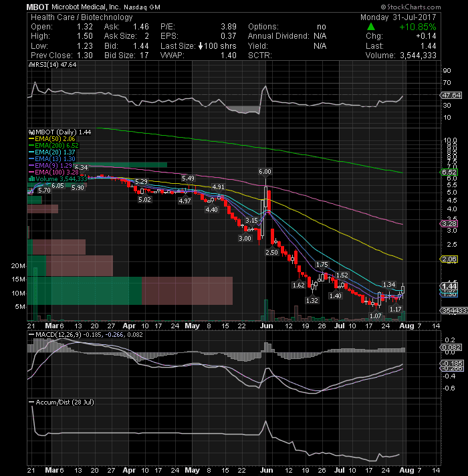The height and width of the screenshot is (476, 468).
Task: Click the green EMA(200) 6.52 legend entry
Action: tap(53, 146)
